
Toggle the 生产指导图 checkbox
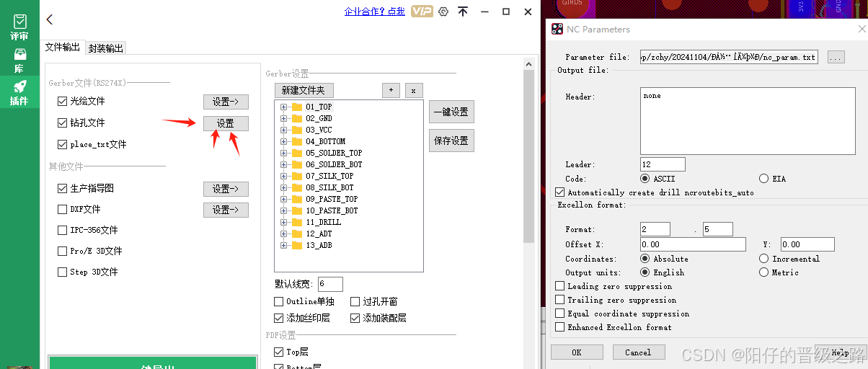pos(62,188)
